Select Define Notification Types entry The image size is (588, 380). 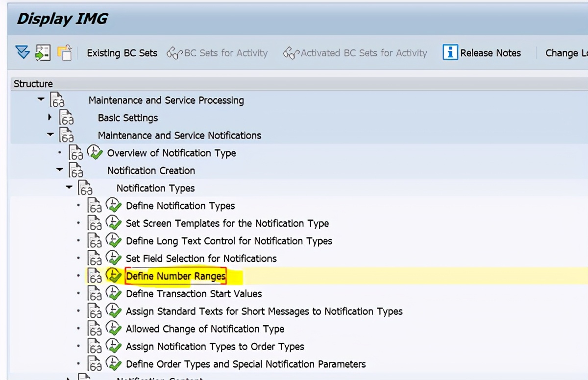(180, 206)
